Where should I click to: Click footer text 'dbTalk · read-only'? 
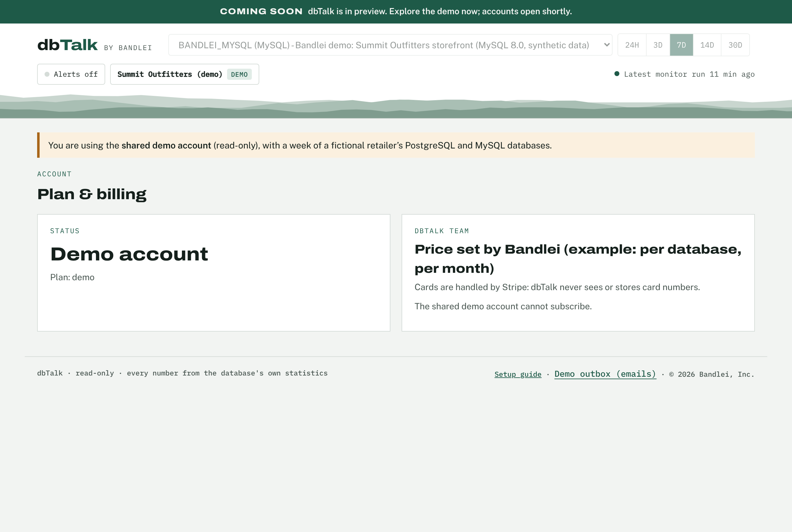[x=76, y=373]
